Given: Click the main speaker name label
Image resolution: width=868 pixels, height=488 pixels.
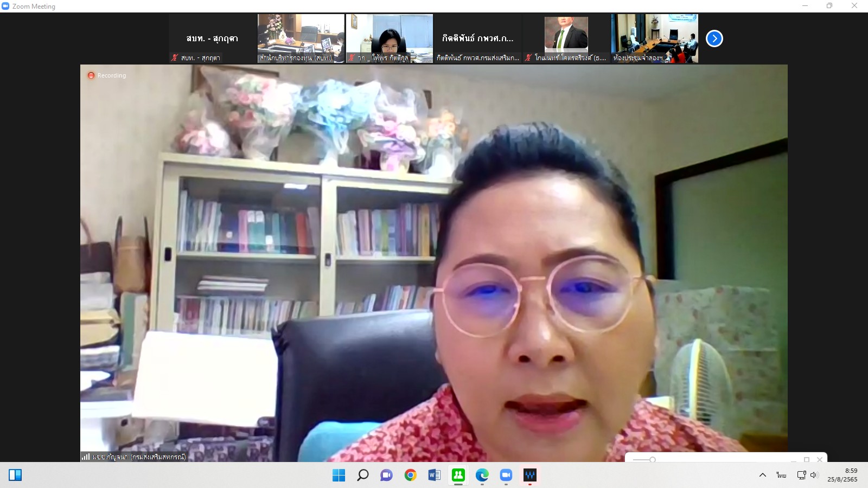Looking at the screenshot, I should click(139, 457).
